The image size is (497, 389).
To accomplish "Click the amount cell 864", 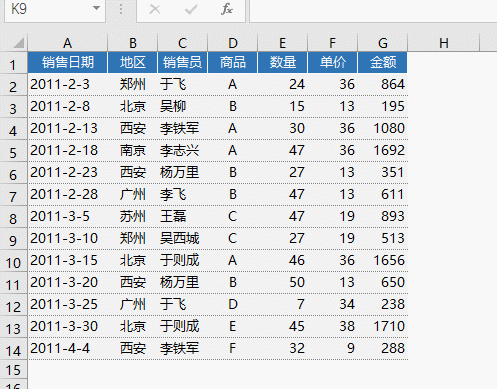I will coord(382,84).
